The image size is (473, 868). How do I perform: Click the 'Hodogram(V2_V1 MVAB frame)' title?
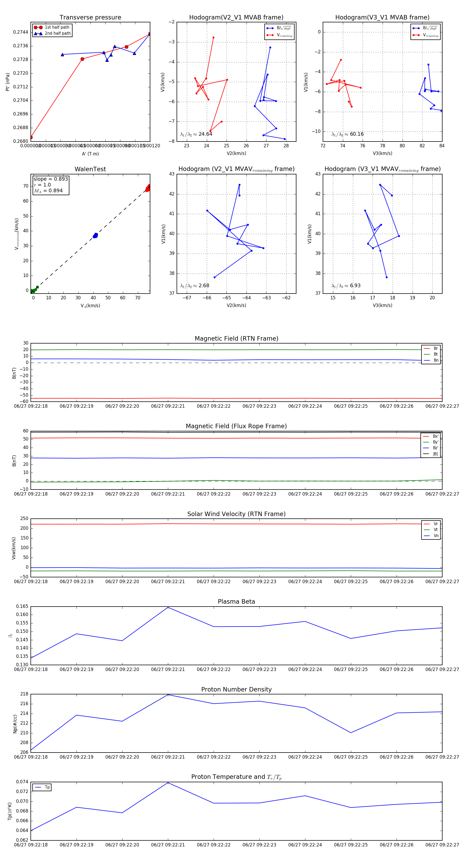(236, 17)
